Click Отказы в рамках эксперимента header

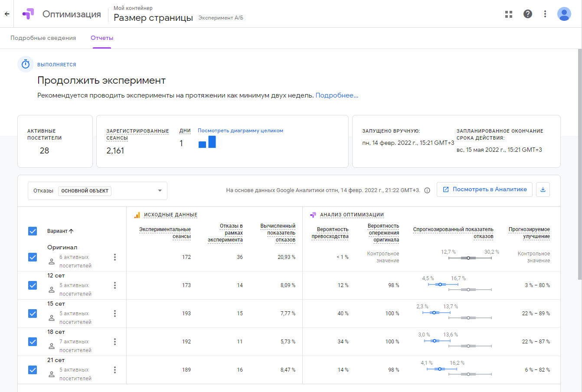(x=225, y=233)
